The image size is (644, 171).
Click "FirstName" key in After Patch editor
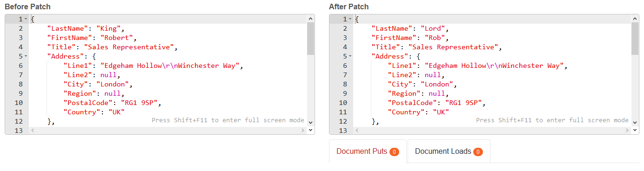(394, 38)
